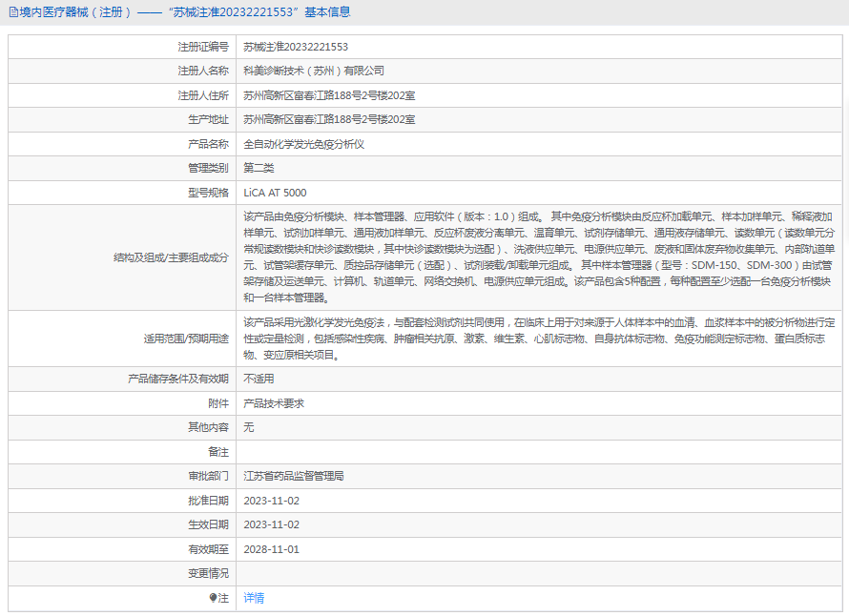Click the 结构及组成/主要组成成分 label
The width and height of the screenshot is (849, 616).
click(x=171, y=257)
